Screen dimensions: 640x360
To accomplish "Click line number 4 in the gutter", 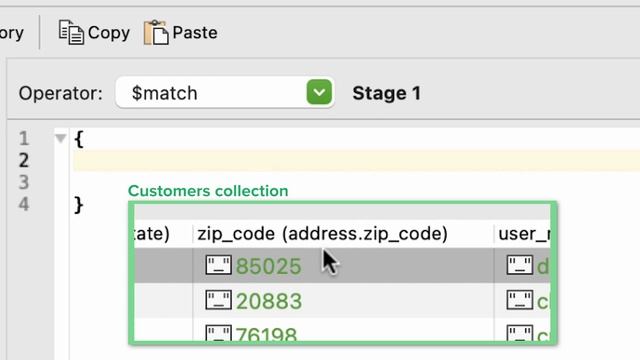I will [x=24, y=204].
